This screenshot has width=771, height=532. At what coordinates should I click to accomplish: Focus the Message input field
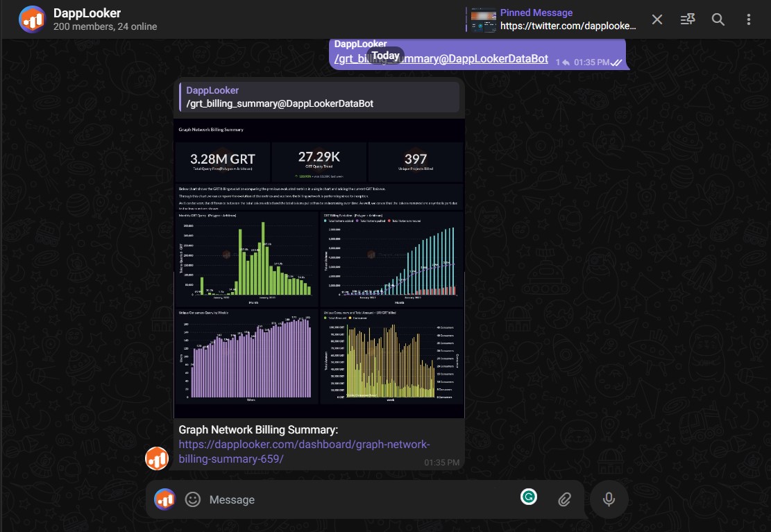347,499
